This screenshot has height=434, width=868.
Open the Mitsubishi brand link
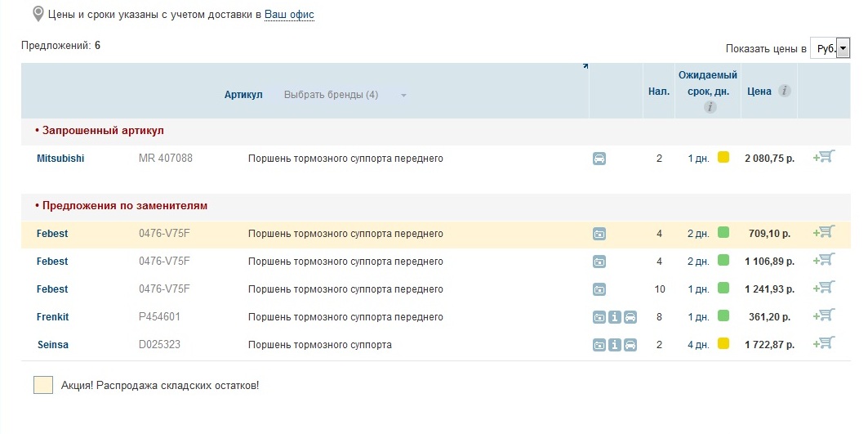tap(60, 159)
